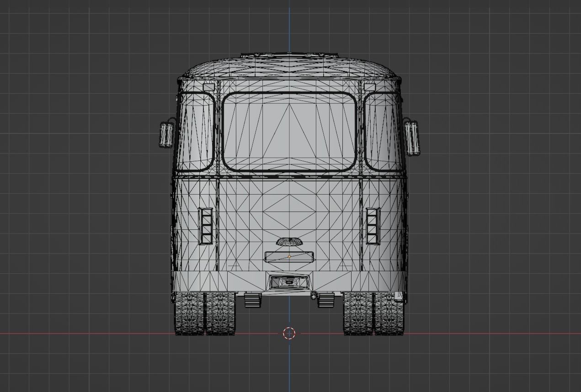The image size is (581, 392).
Task: Select the inner right rear wheel
Action: tap(358, 313)
